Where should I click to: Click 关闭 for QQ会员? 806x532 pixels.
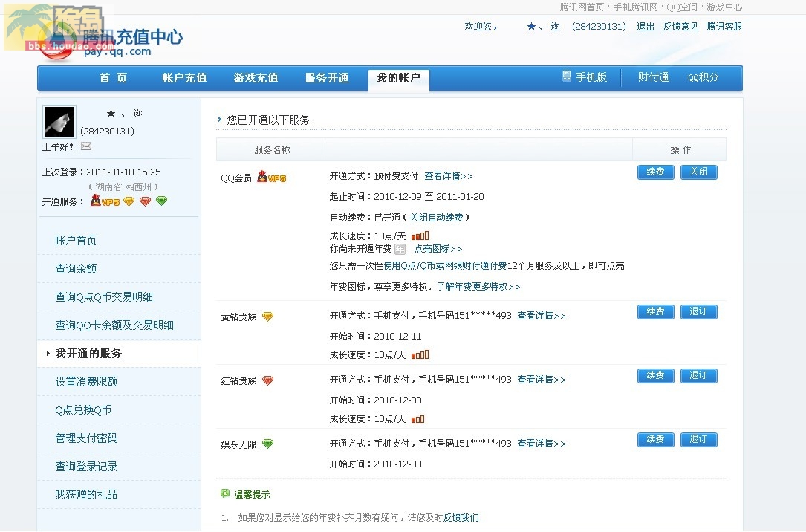click(698, 172)
